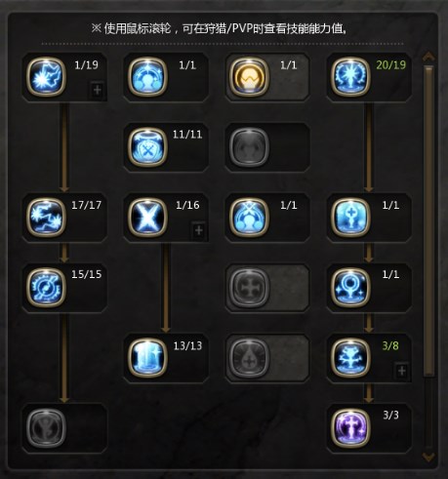Select the spinning gear skill at 15/15
This screenshot has height=479, width=448.
point(46,288)
